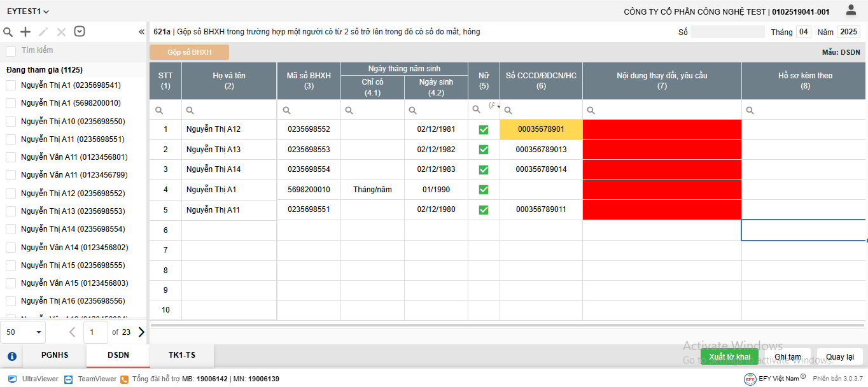Click red highlighted cell for Nguyễn Thị A13

(662, 150)
